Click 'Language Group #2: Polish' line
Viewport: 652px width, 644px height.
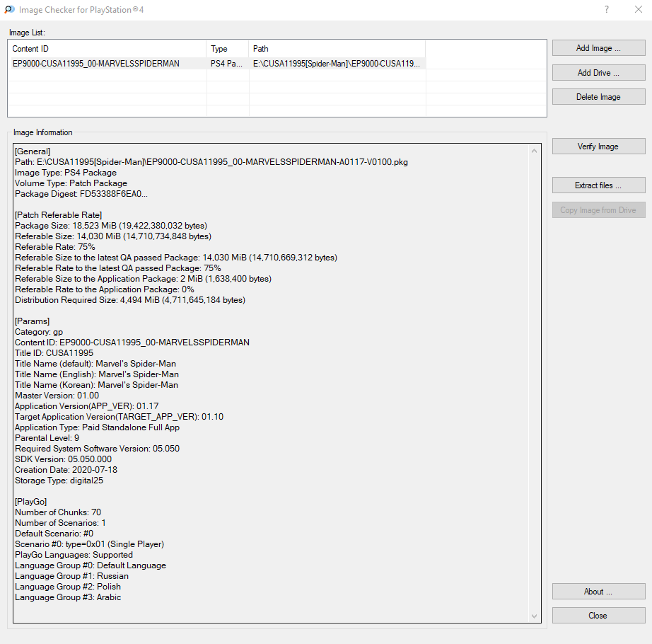point(68,587)
